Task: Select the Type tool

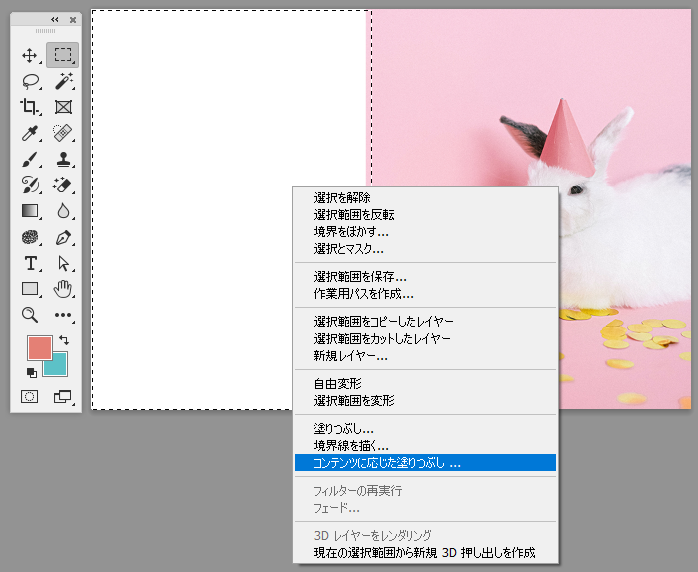Action: point(30,263)
